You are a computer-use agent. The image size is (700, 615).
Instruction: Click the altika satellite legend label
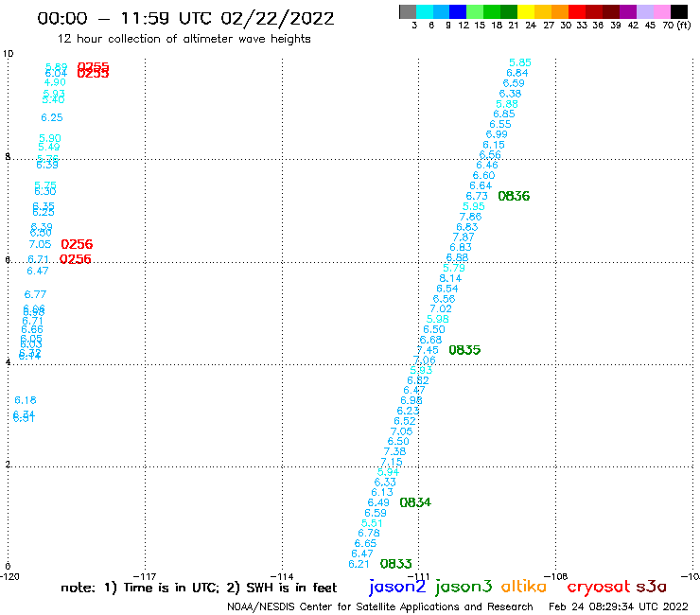523,586
